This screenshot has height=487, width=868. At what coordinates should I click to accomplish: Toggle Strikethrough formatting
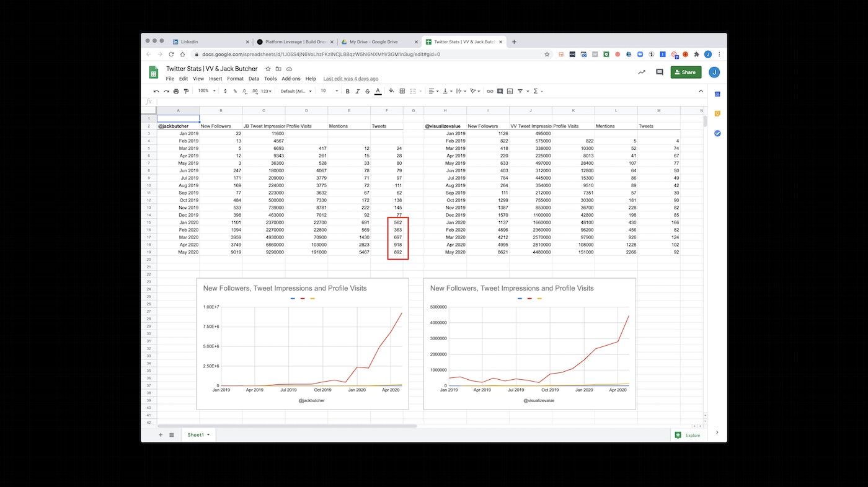coord(367,91)
